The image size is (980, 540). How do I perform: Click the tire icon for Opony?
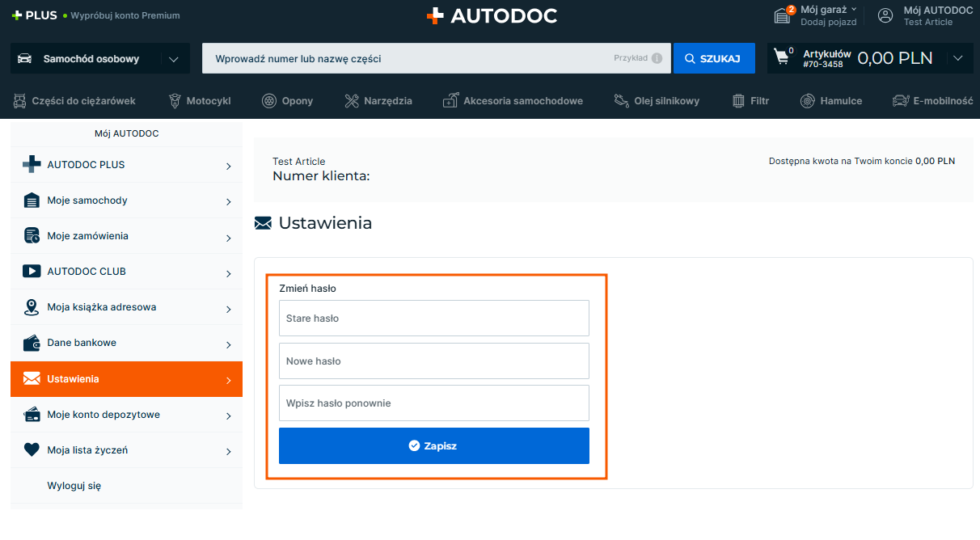(x=269, y=101)
